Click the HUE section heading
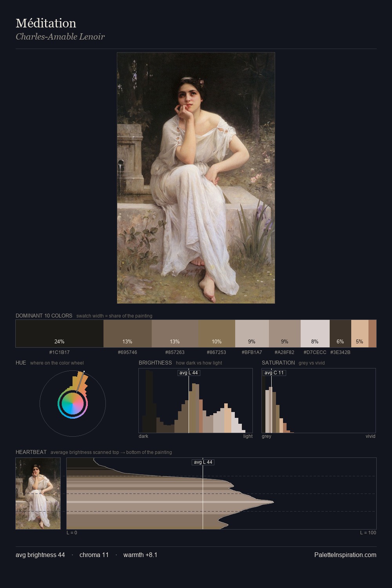The width and height of the screenshot is (392, 588). tap(21, 363)
